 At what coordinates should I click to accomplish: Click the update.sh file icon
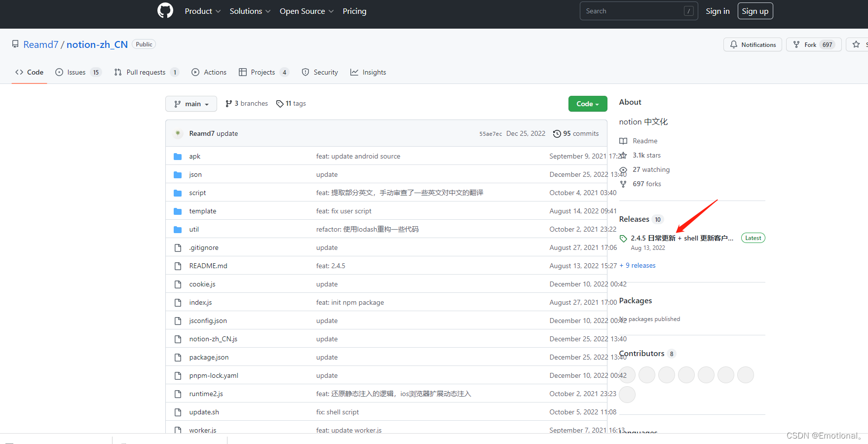click(x=178, y=412)
